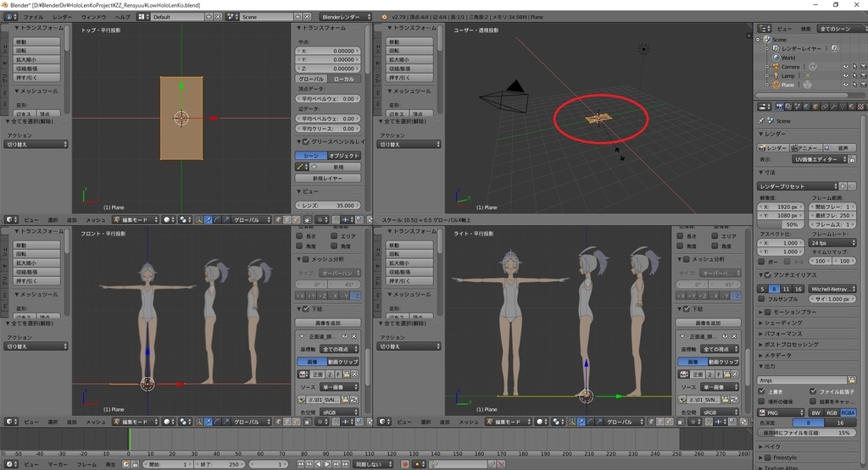This screenshot has height=470, width=868.
Task: Jump to the last frame in timeline
Action: (x=346, y=464)
